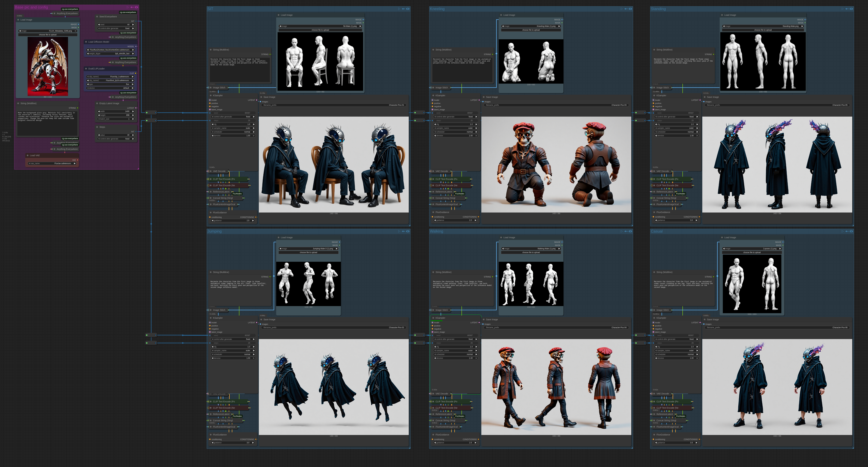Click the dragon robot thumbnail in the Load Image node
This screenshot has width=868, height=467.
48,66
